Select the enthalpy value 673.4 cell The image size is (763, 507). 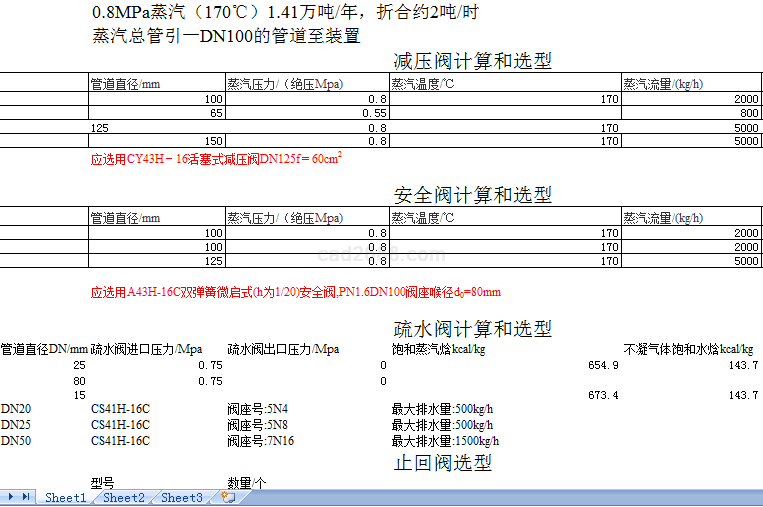(603, 396)
